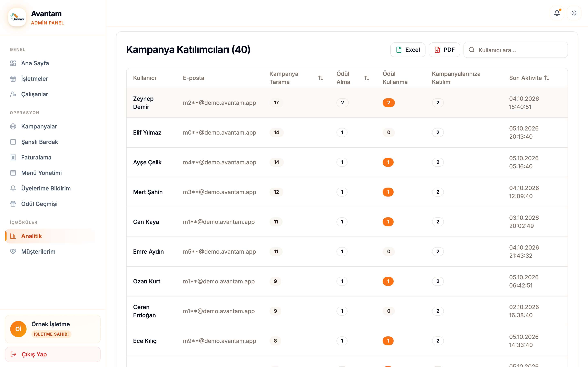Click the İşletmeler storefront icon
Screen dimensions: 588x367
point(13,79)
